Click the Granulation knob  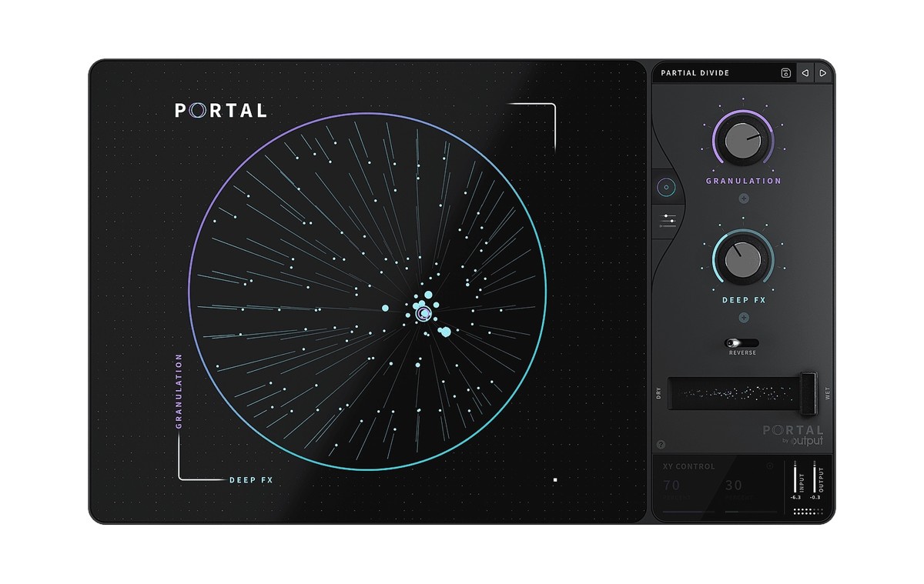click(x=743, y=141)
